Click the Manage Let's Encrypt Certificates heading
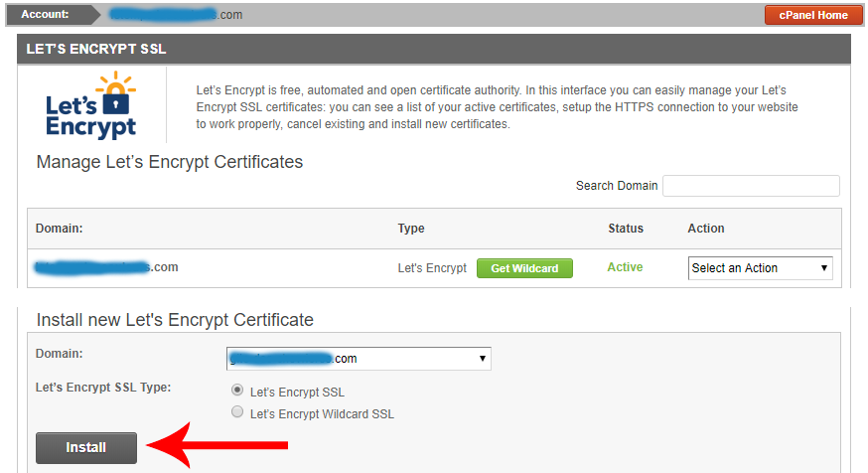This screenshot has width=868, height=473. (170, 162)
